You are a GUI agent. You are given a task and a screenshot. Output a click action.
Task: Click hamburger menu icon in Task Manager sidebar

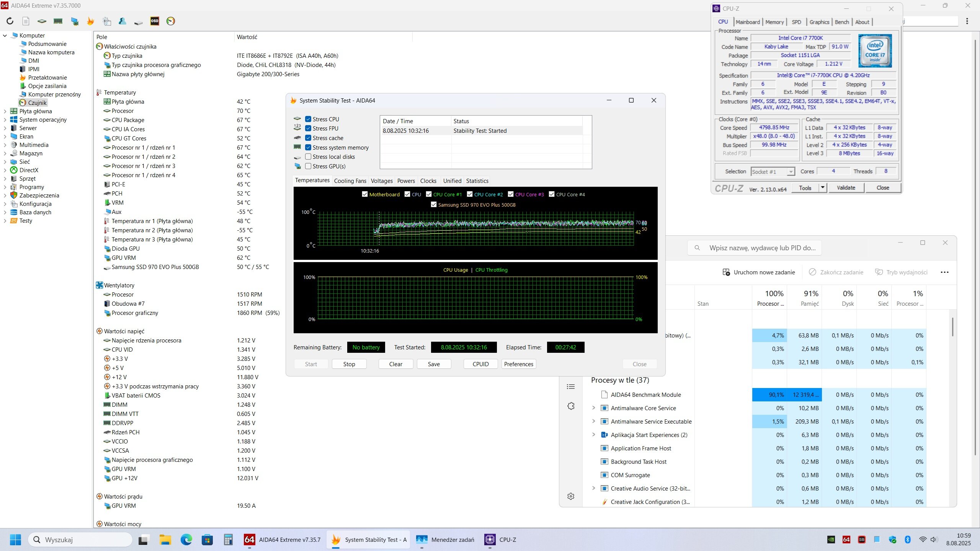tap(571, 386)
